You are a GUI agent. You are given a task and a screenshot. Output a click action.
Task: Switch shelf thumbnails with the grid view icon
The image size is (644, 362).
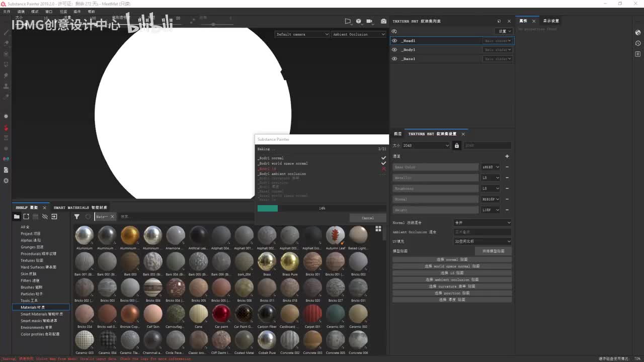click(378, 228)
